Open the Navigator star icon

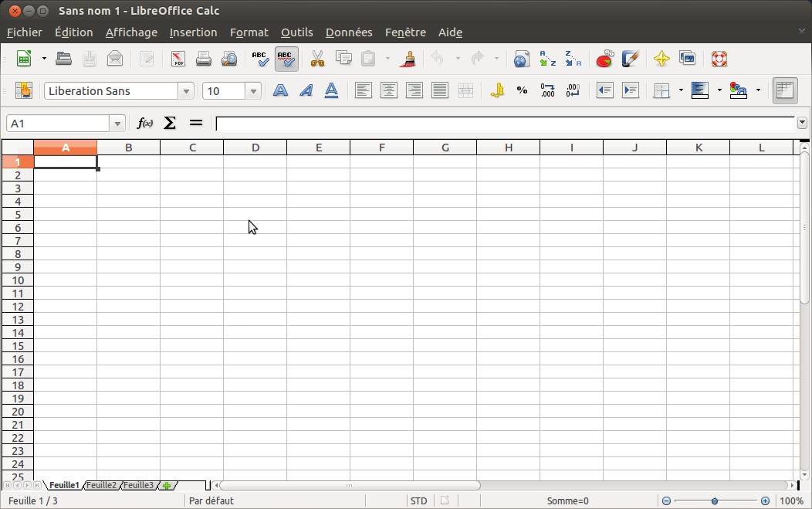click(661, 59)
